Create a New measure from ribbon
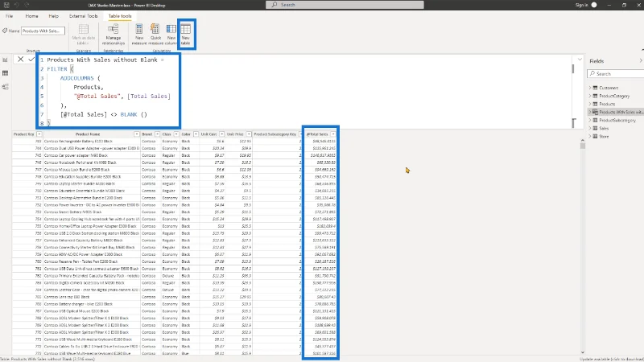 (x=139, y=35)
